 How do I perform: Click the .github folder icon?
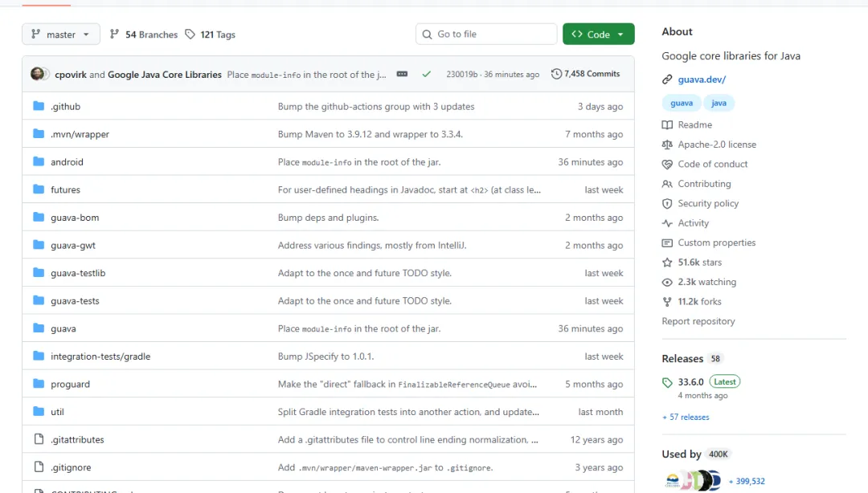point(39,106)
